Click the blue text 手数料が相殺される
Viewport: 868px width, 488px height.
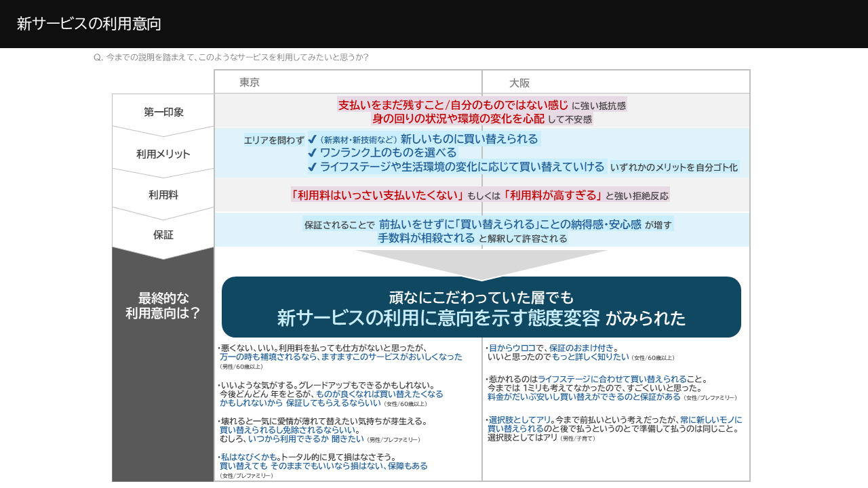pos(427,238)
